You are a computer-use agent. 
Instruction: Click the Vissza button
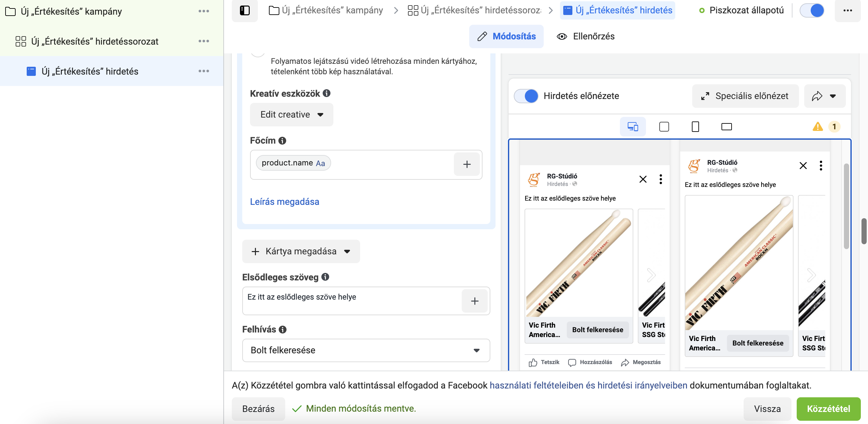(x=767, y=409)
